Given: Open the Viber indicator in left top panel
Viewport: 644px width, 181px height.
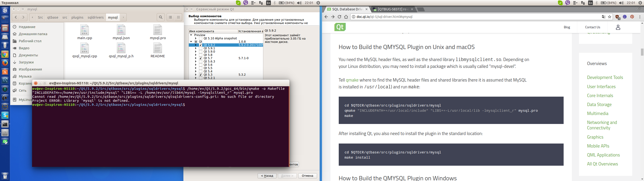Looking at the screenshot, I should point(246,3).
